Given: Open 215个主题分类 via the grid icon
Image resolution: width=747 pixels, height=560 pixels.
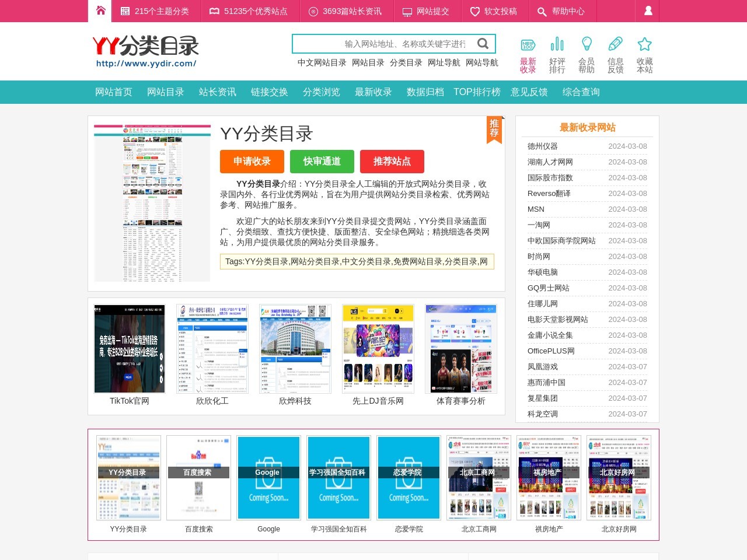Looking at the screenshot, I should 124,10.
